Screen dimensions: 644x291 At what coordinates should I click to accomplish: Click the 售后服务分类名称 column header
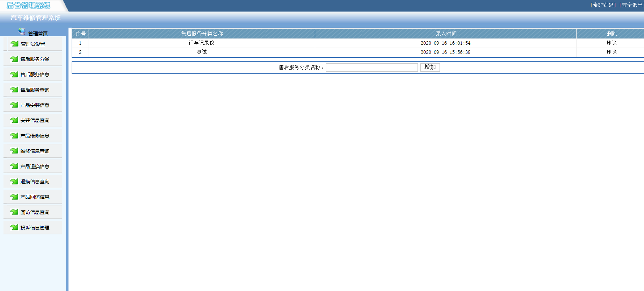[202, 34]
